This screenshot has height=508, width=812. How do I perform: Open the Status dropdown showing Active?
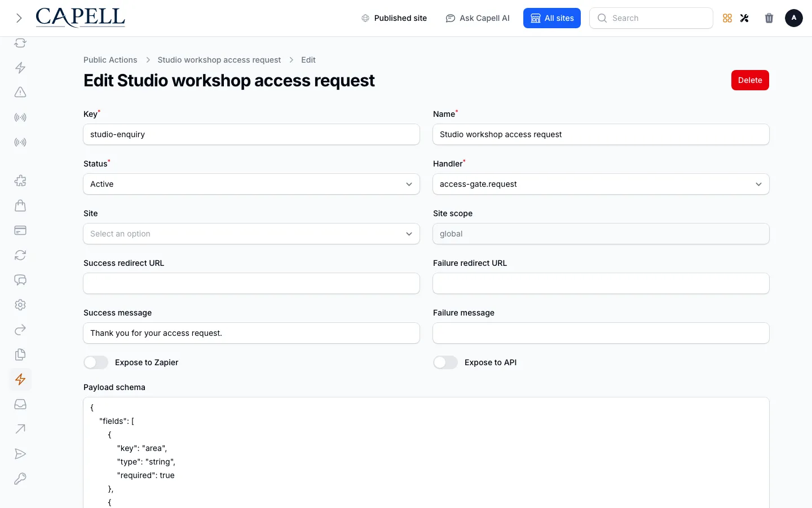pos(251,184)
